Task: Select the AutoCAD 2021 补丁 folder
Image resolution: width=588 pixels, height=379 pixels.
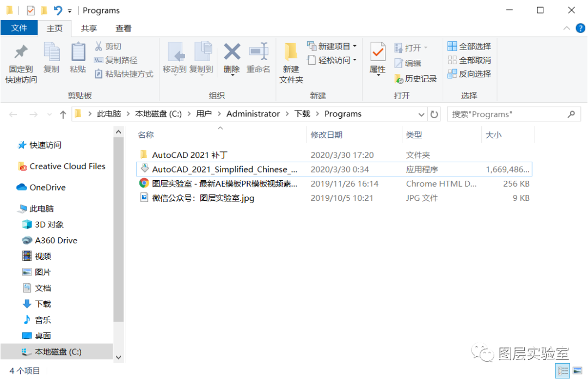Action: (334, 155)
